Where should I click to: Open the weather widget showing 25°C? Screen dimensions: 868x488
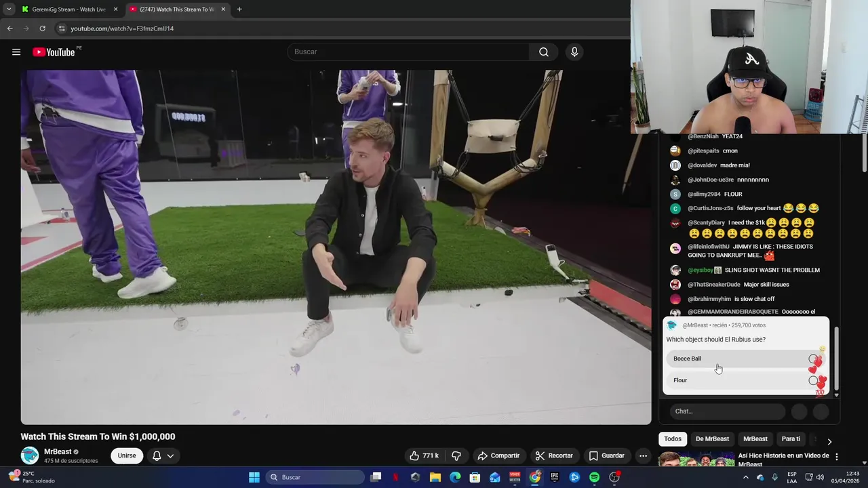[x=31, y=477]
